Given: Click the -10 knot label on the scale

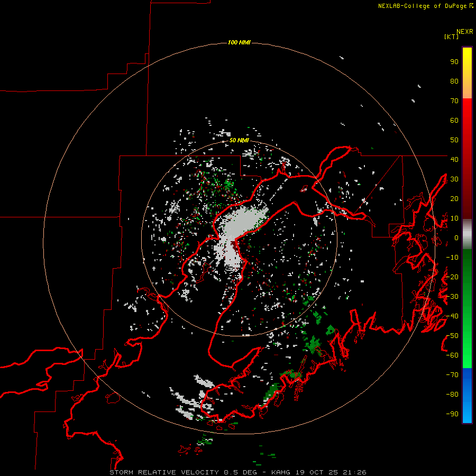Looking at the screenshot, I should pyautogui.click(x=452, y=258).
